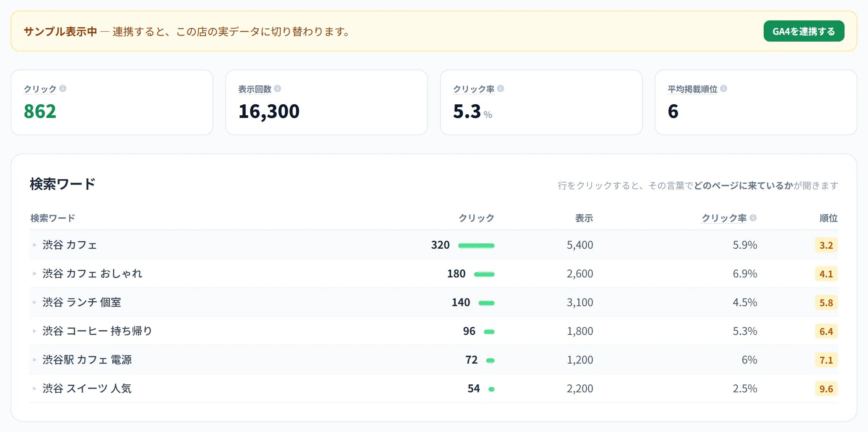Viewport: 868px width, 432px height.
Task: Open info icon beside クリック率 card label
Action: click(501, 88)
